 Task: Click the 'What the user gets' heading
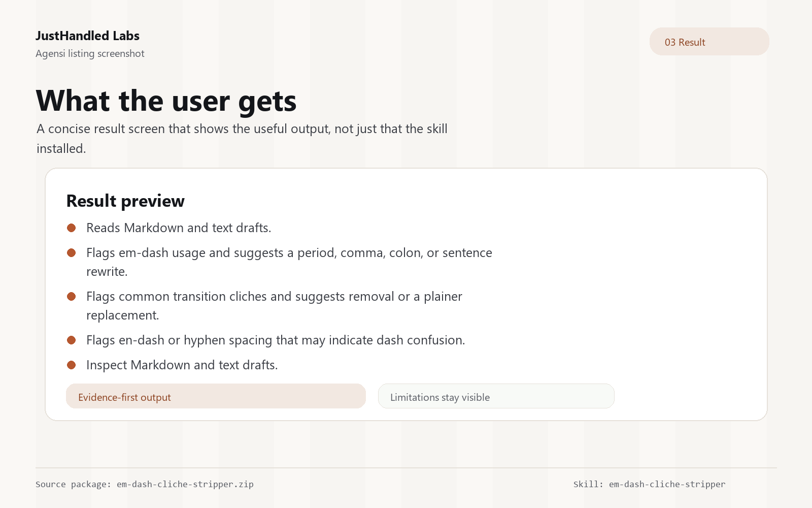(166, 101)
